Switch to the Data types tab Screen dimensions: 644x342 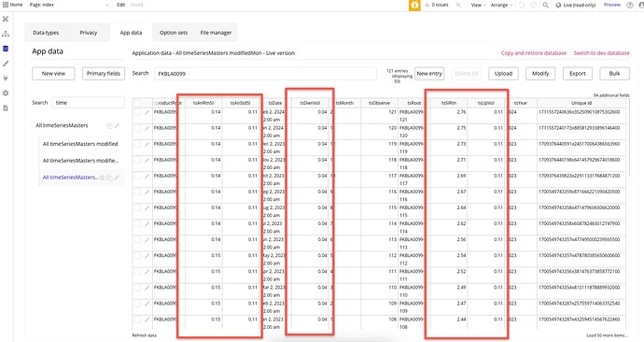[46, 33]
